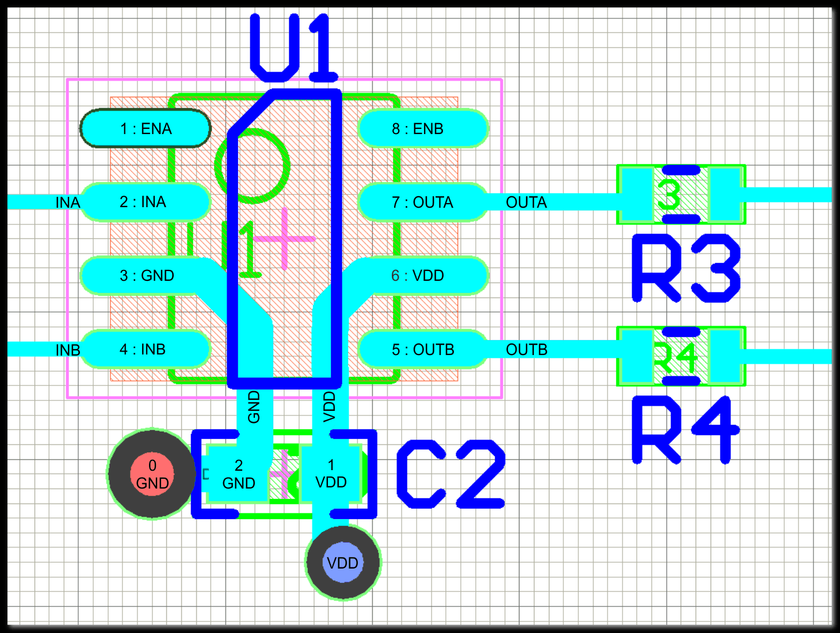
Task: Select the red GND via pad 0
Action: [152, 474]
